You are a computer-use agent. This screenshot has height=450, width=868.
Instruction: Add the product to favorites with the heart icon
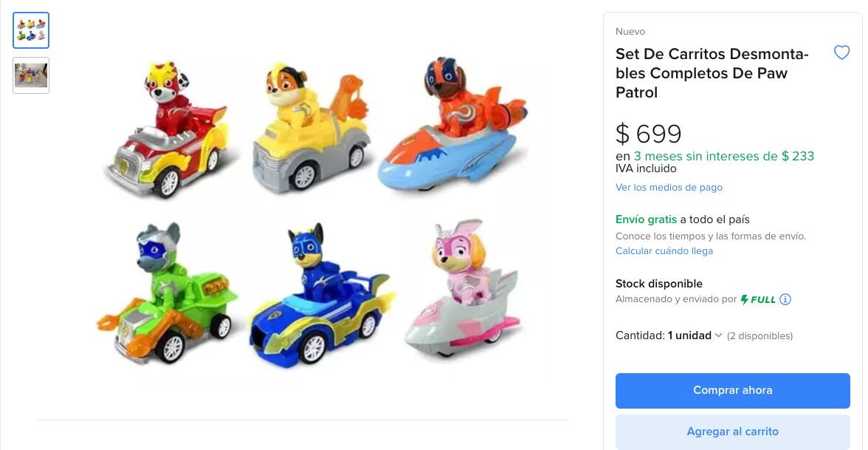841,52
